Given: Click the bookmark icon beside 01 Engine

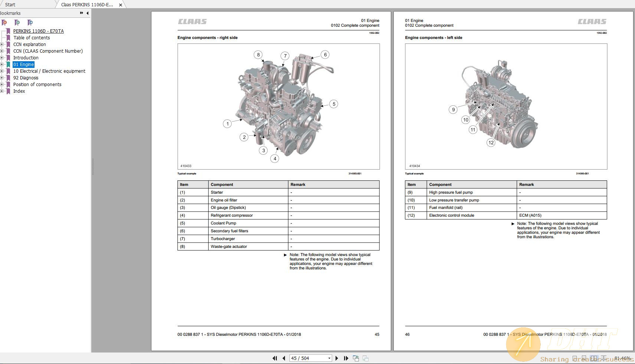Looking at the screenshot, I should [x=8, y=65].
